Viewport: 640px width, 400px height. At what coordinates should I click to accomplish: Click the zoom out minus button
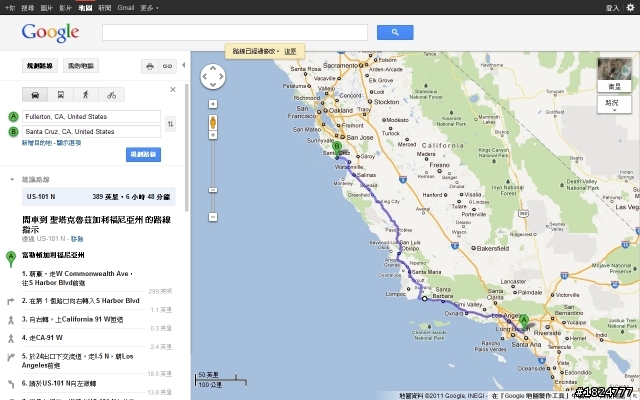[x=213, y=217]
